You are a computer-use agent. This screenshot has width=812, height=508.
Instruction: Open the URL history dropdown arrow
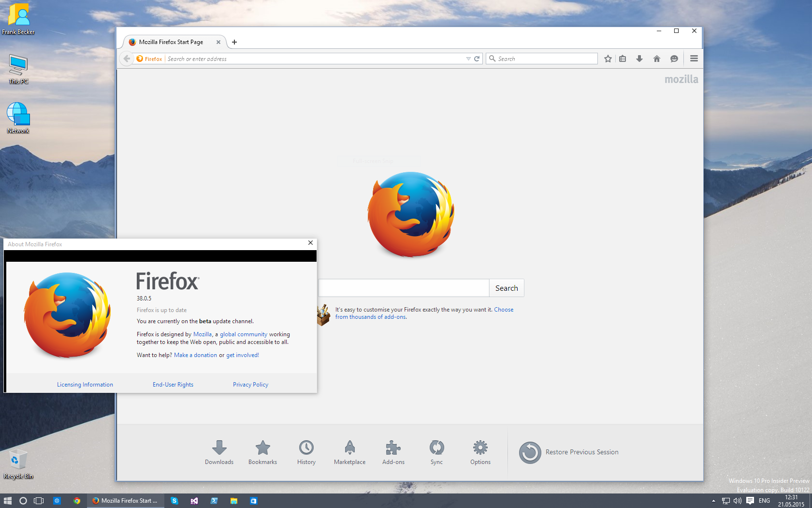click(468, 59)
